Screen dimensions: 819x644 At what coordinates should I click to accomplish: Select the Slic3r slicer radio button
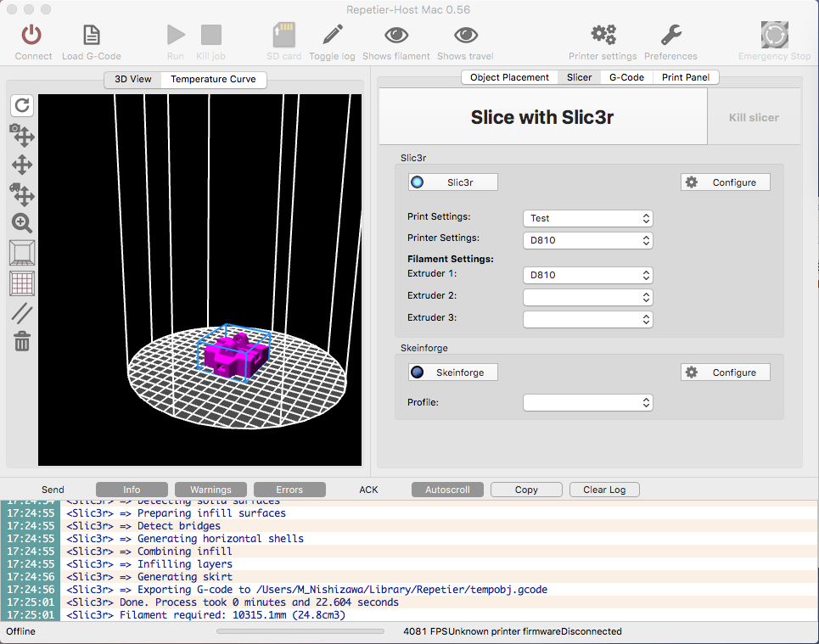(x=452, y=182)
